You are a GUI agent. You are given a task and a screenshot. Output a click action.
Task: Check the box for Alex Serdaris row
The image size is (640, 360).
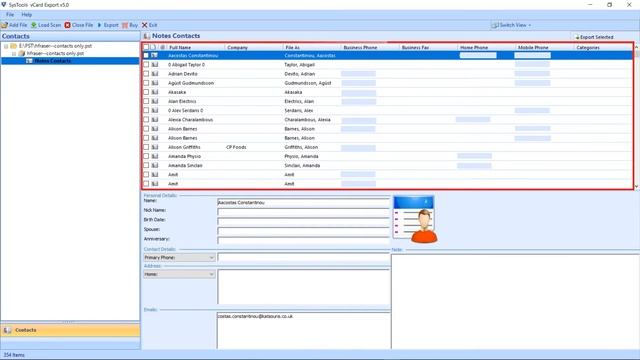pos(146,110)
